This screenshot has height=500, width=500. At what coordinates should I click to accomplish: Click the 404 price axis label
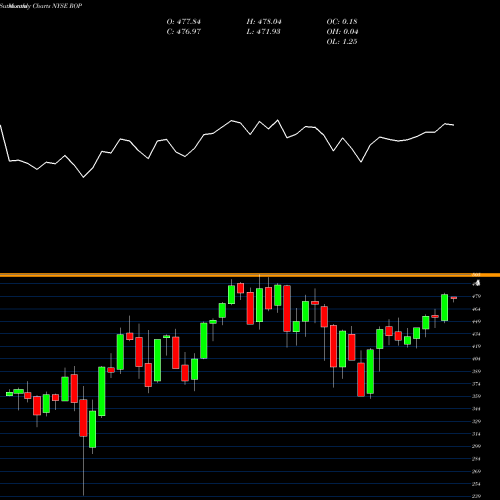(476, 359)
